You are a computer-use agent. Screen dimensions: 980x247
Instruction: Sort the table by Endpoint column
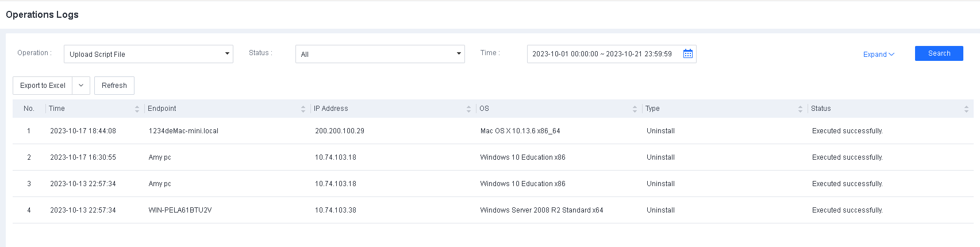(303, 109)
